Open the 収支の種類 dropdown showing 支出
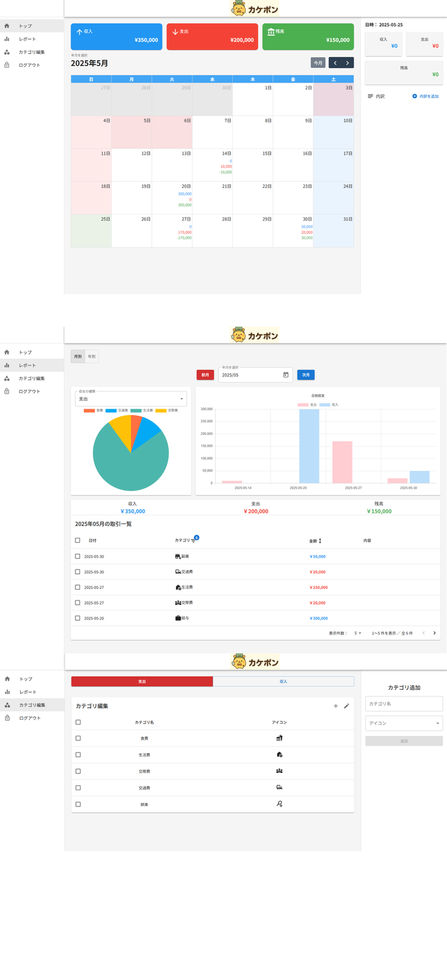The width and height of the screenshot is (447, 980). point(131,398)
